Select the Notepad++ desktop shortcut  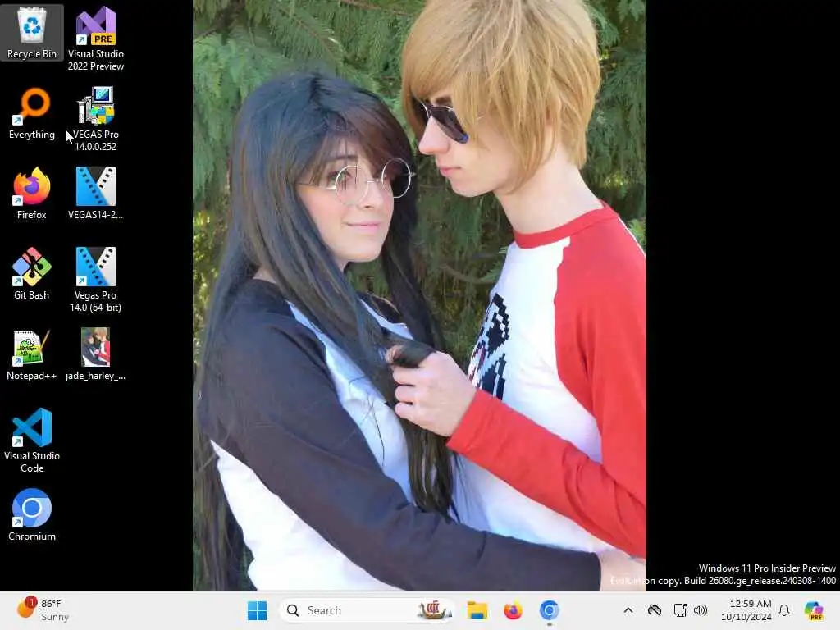(x=32, y=354)
